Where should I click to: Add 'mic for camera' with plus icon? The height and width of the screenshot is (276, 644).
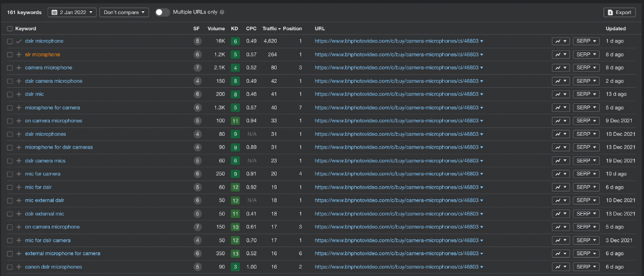tap(18, 174)
